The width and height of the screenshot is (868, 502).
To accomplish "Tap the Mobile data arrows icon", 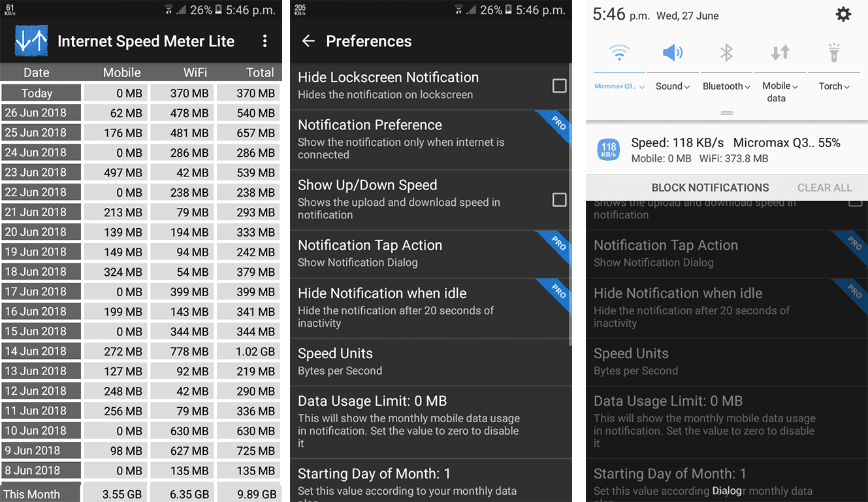I will click(779, 53).
